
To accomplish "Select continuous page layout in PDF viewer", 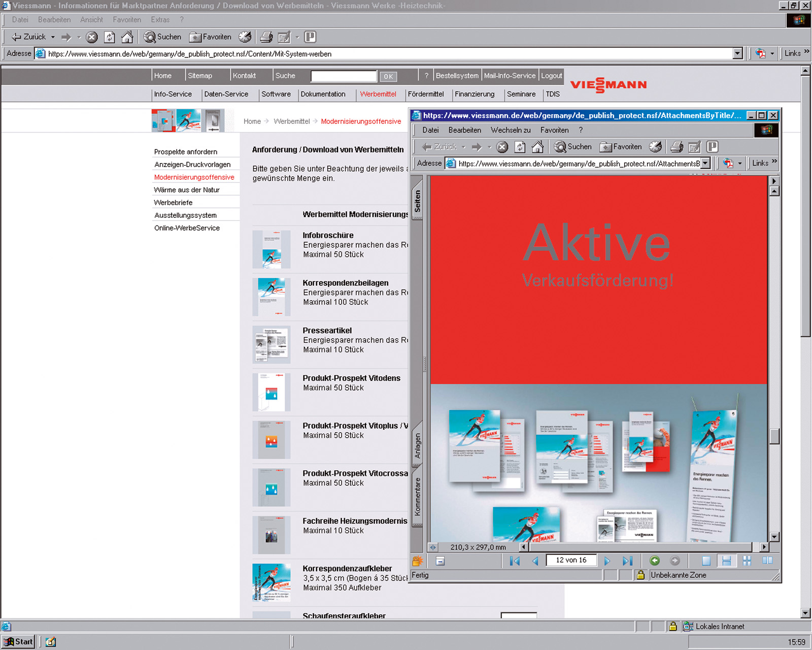I will coord(726,561).
